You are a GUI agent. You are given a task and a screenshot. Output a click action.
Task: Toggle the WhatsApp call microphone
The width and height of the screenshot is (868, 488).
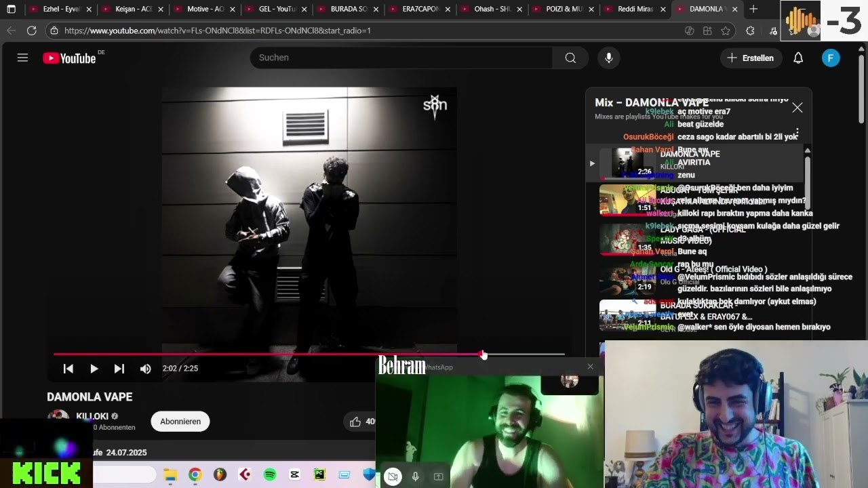click(x=416, y=476)
